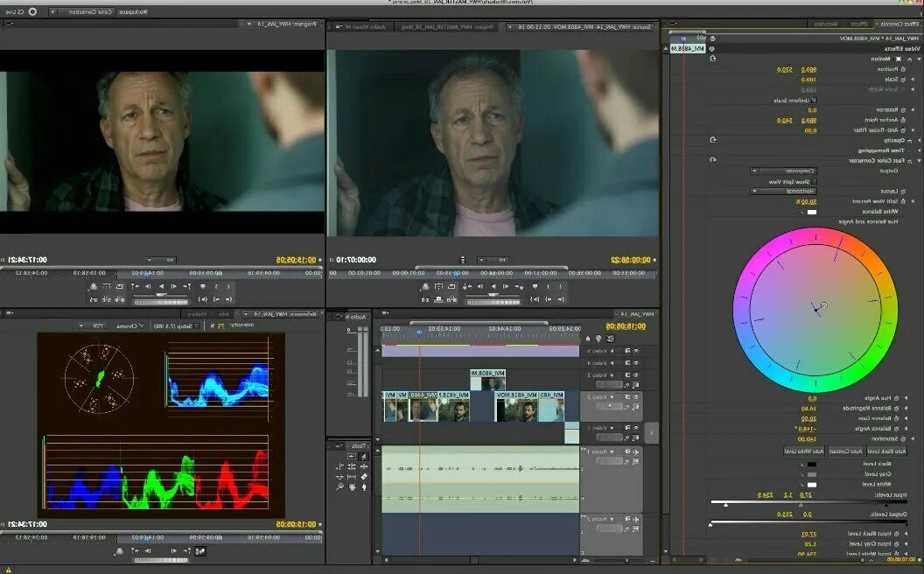Image resolution: width=924 pixels, height=574 pixels.
Task: Select the Zoom magnifier tool
Action: [x=339, y=486]
